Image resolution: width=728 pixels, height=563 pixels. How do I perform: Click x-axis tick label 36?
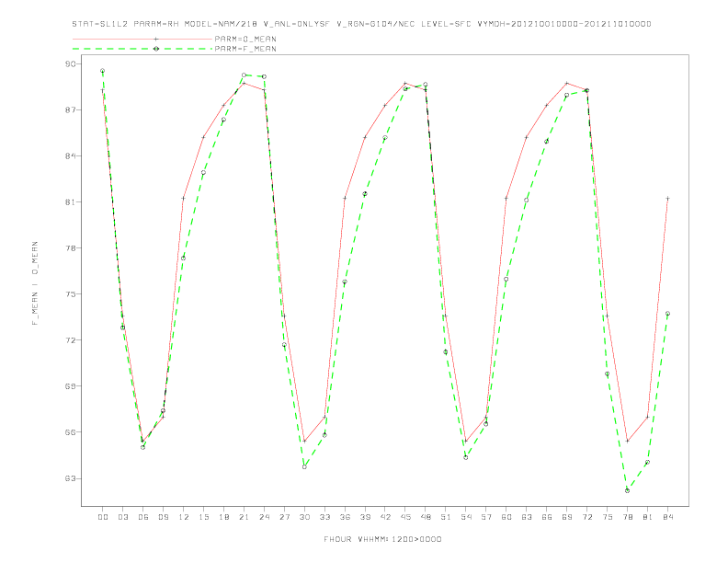[345, 517]
